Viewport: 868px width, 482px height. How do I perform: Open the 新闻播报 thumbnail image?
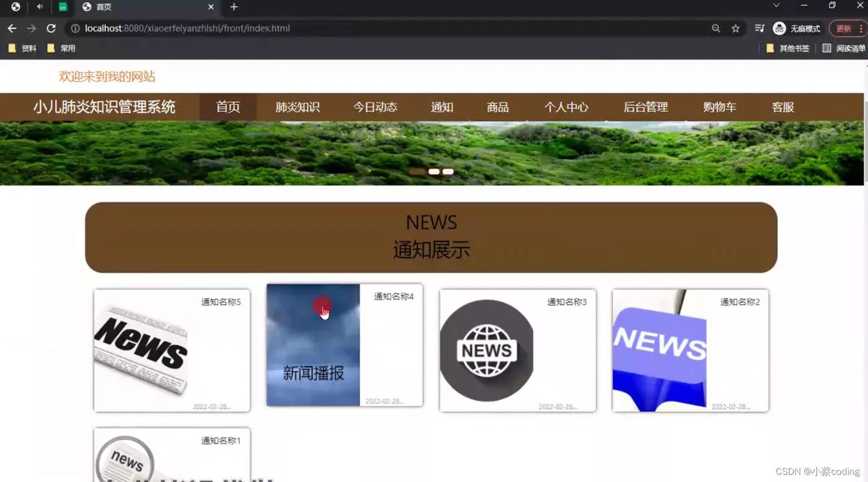pos(313,345)
